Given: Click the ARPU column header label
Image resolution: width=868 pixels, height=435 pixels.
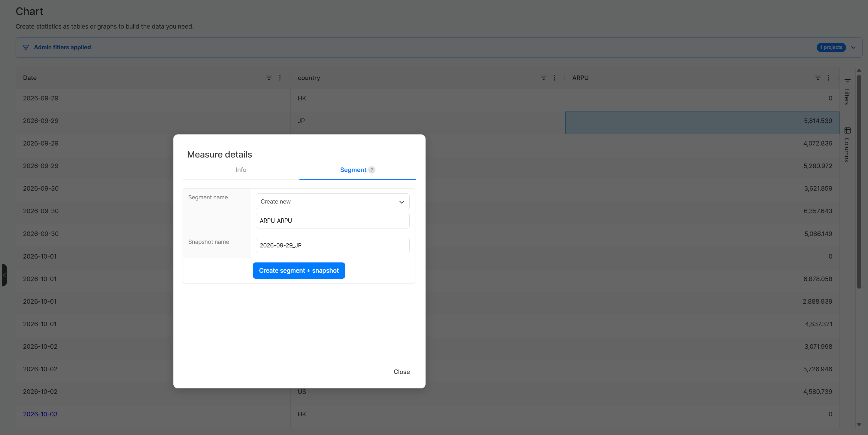Looking at the screenshot, I should tap(580, 78).
